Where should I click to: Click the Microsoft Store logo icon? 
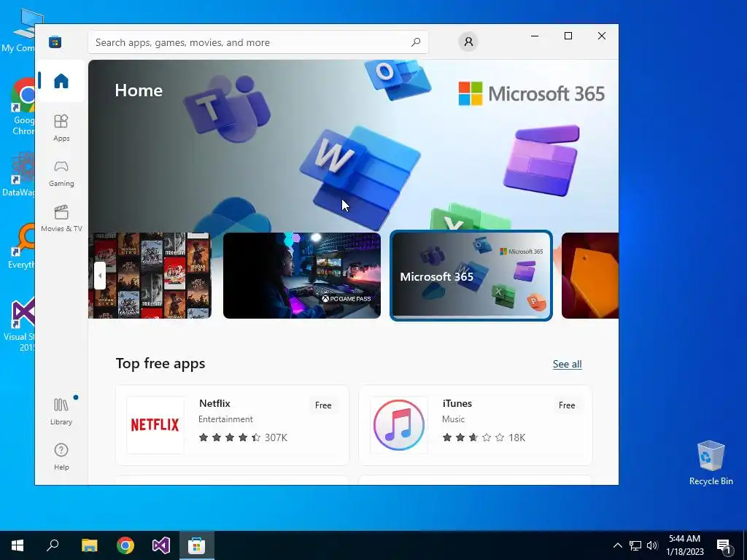click(55, 42)
